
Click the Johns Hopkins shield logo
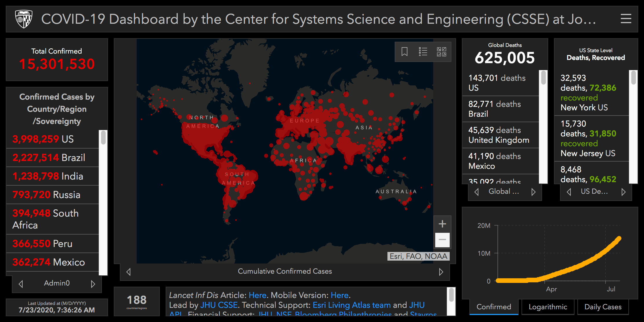tap(24, 19)
